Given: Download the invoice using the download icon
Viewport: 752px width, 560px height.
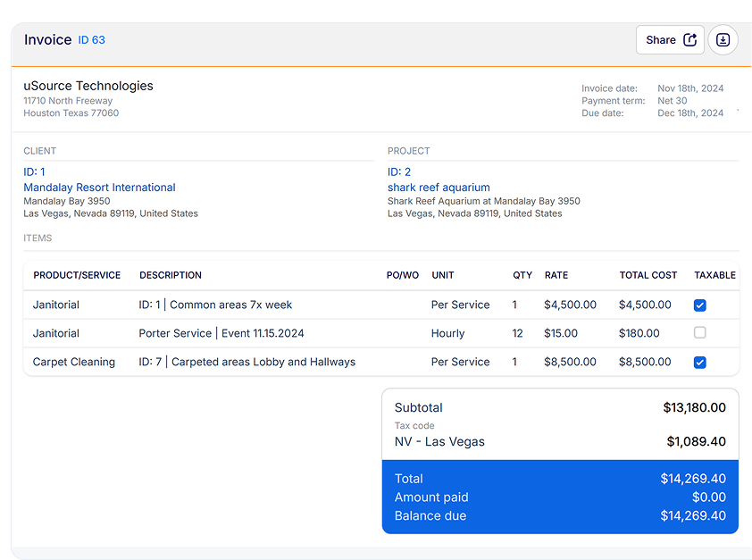Looking at the screenshot, I should point(723,40).
